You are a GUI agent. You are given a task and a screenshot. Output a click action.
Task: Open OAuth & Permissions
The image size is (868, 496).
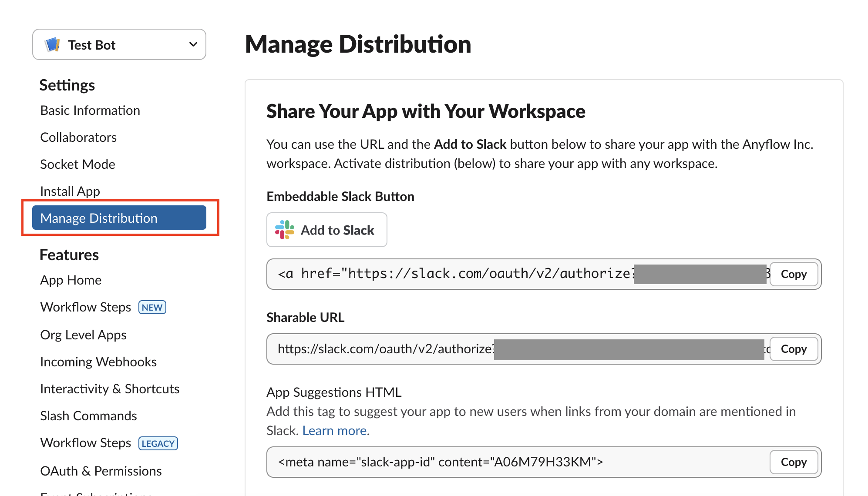tap(101, 471)
